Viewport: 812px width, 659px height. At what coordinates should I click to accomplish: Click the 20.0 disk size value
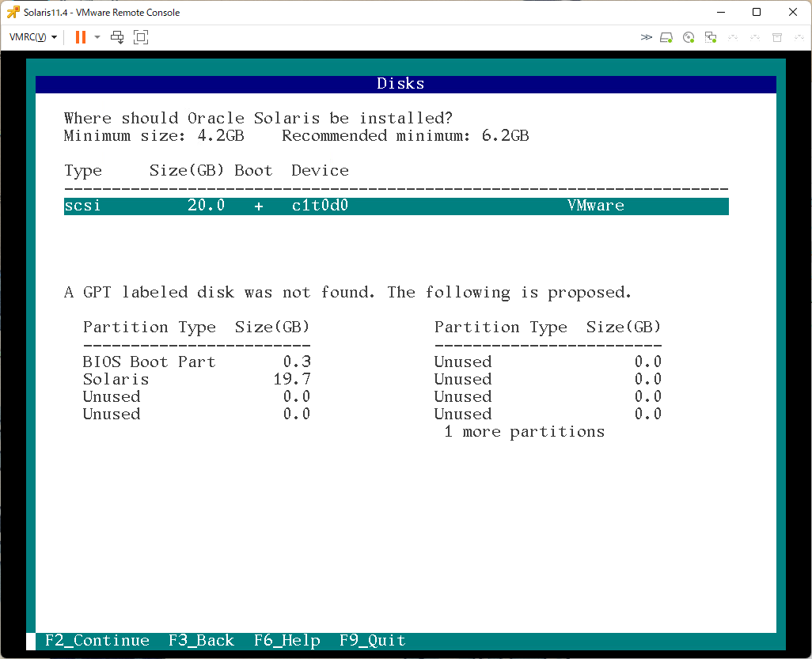coord(206,206)
